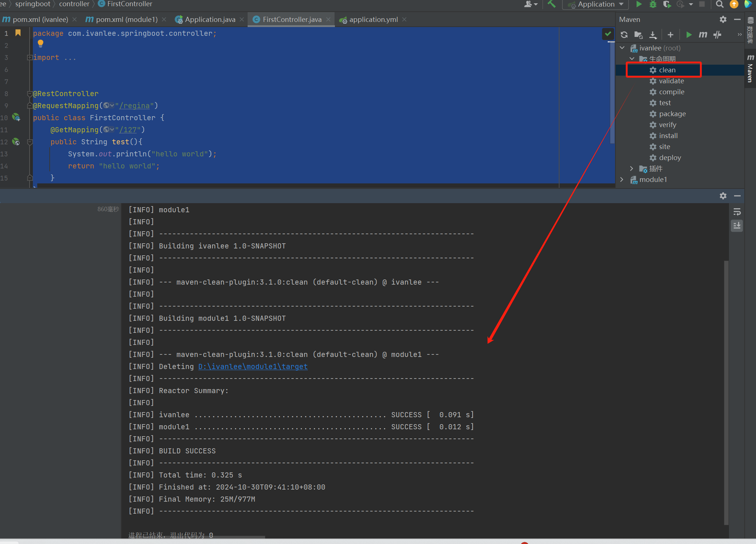Image resolution: width=756 pixels, height=544 pixels.
Task: Click the editor vertical scrollbar
Action: pos(612,92)
